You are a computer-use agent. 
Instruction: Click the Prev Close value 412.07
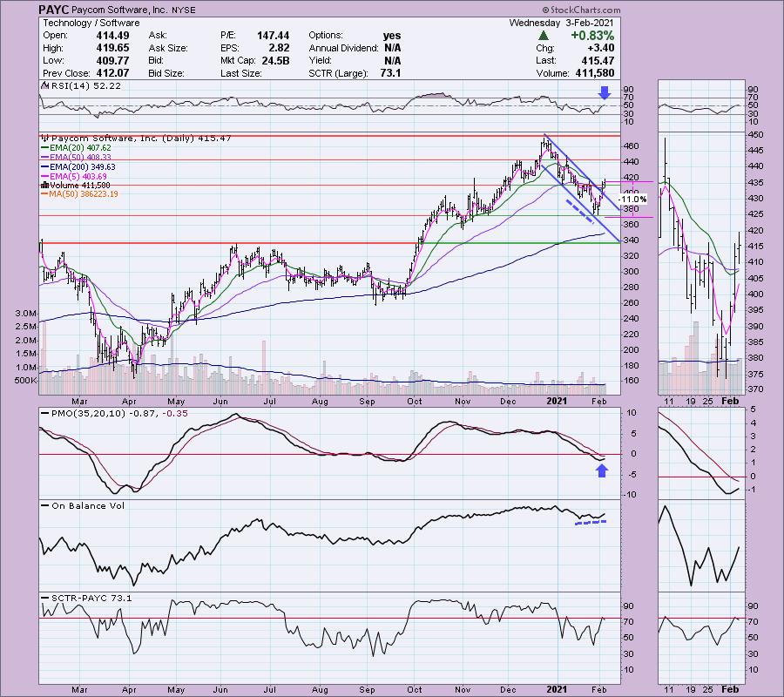(x=112, y=73)
